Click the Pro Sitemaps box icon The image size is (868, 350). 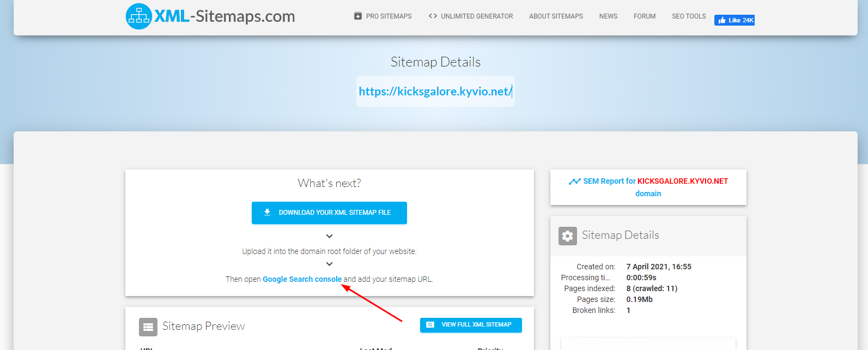click(358, 16)
